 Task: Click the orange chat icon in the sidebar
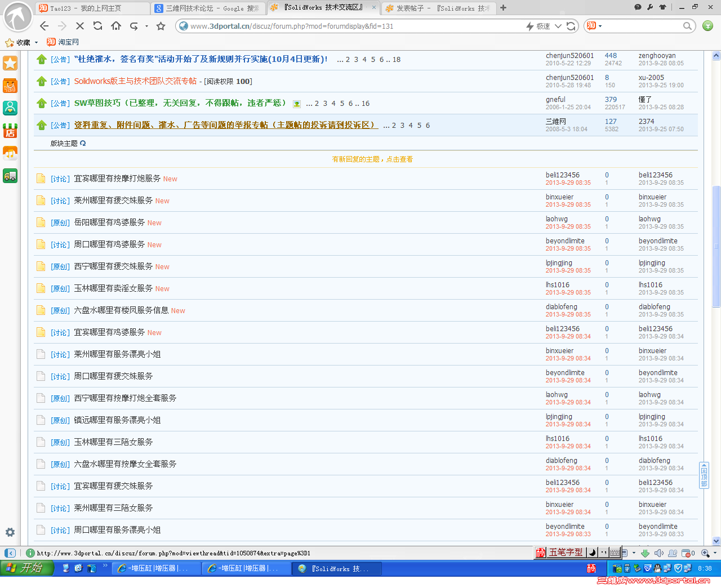10,153
